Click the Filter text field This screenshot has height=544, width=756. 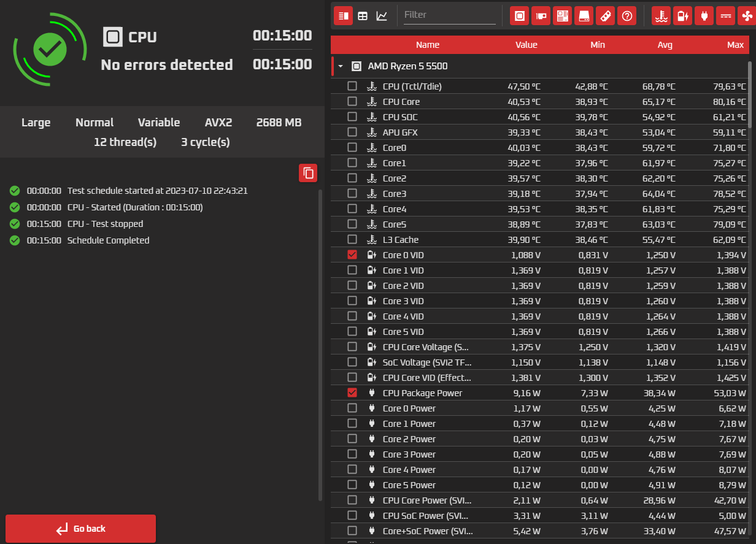click(450, 15)
